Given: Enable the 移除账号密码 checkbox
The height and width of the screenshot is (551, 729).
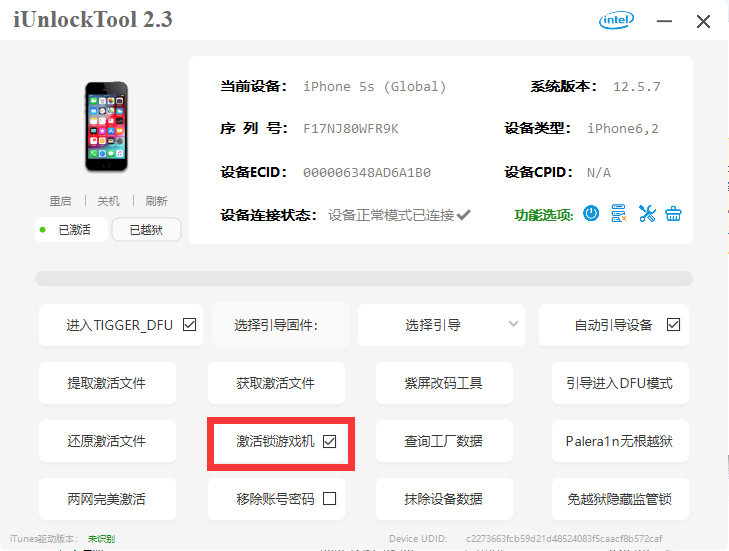Looking at the screenshot, I should 330,498.
